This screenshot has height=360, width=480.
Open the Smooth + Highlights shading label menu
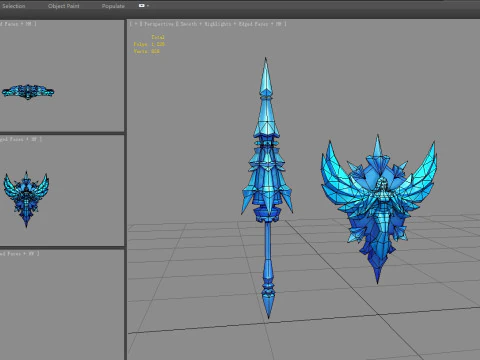pos(206,24)
